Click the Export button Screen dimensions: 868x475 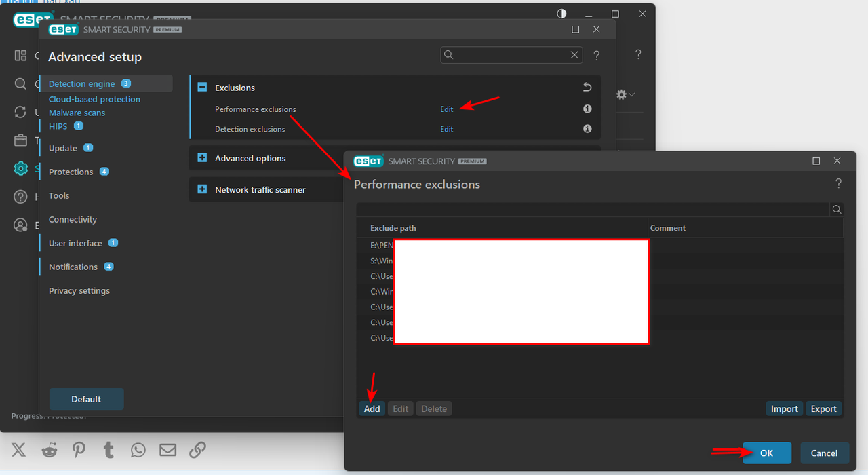click(x=824, y=408)
